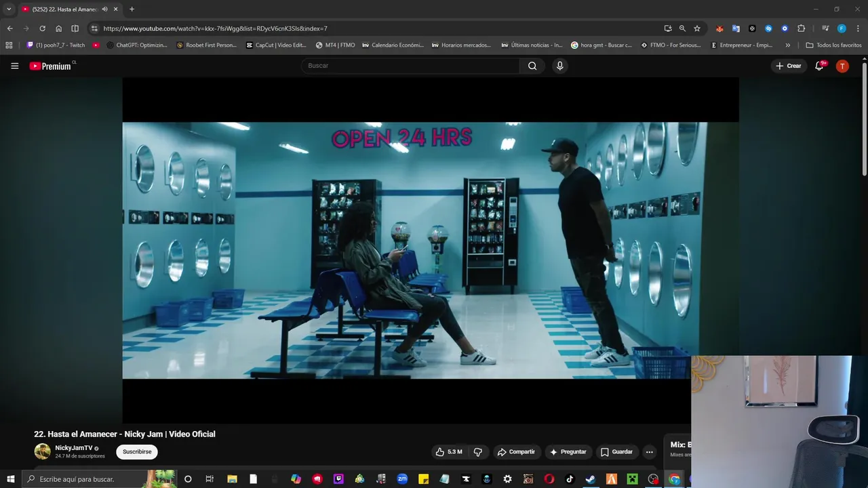
Task: Open Chrome three-dot menu
Action: pyautogui.click(x=858, y=28)
